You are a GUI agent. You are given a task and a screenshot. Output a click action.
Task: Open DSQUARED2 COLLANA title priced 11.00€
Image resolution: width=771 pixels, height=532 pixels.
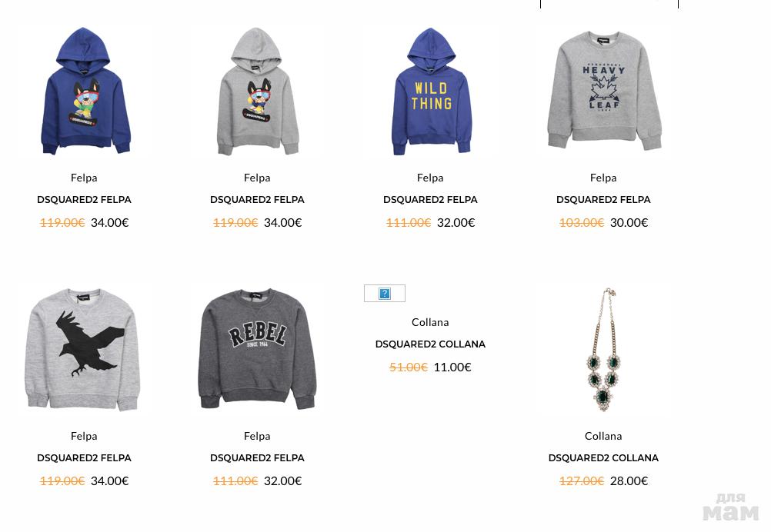(x=430, y=344)
